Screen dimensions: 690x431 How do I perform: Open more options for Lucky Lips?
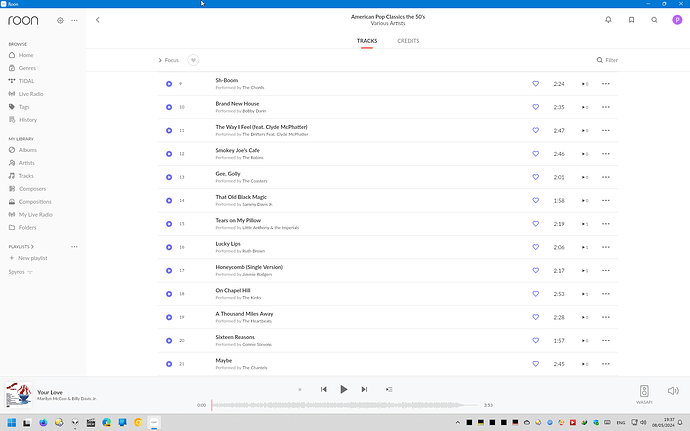[606, 247]
